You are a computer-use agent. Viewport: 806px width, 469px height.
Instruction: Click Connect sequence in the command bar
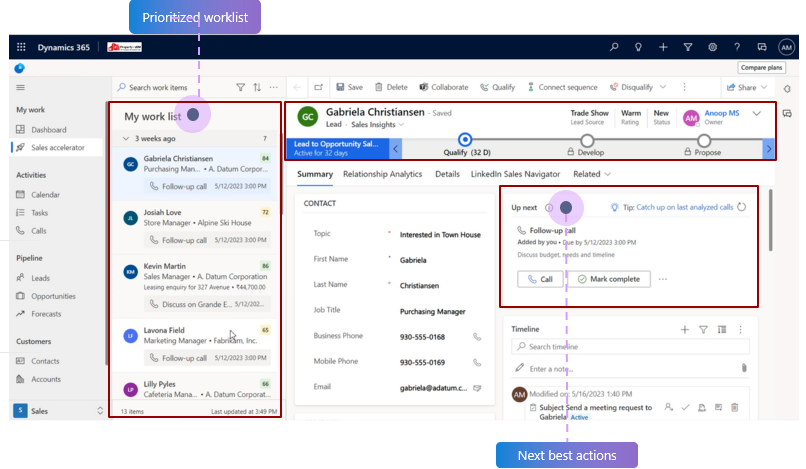coord(562,87)
